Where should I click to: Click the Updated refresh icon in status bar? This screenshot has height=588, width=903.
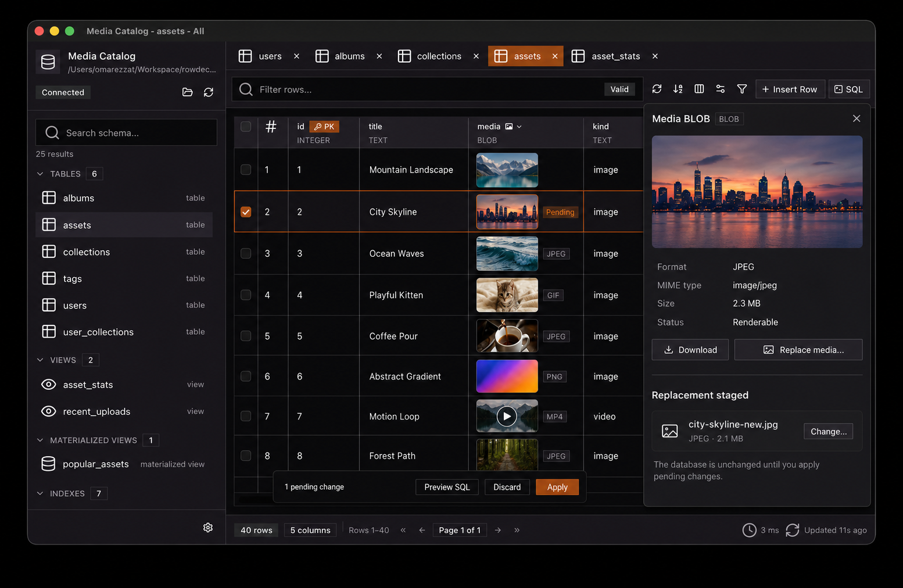[x=793, y=530]
